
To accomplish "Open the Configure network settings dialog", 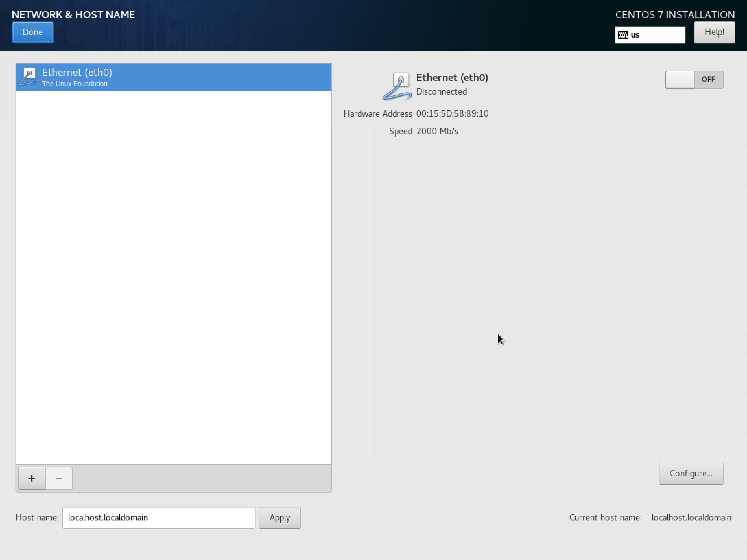I will coord(691,473).
